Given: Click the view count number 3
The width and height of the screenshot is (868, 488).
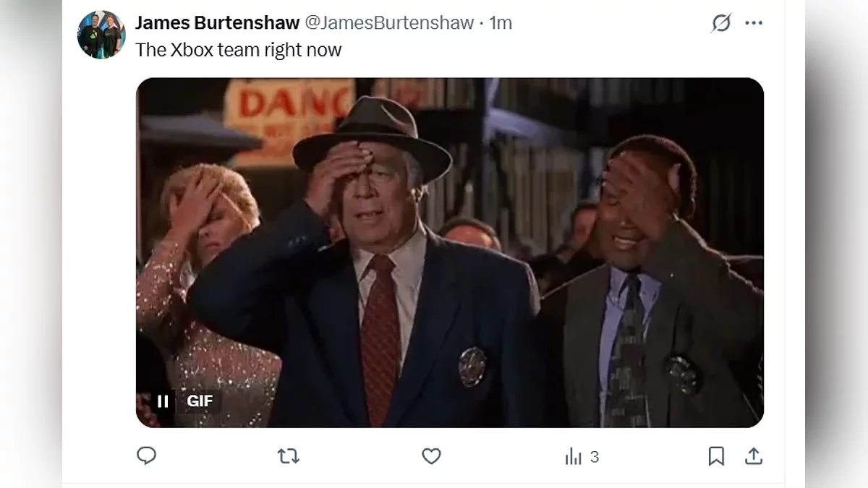Looking at the screenshot, I should [x=595, y=457].
